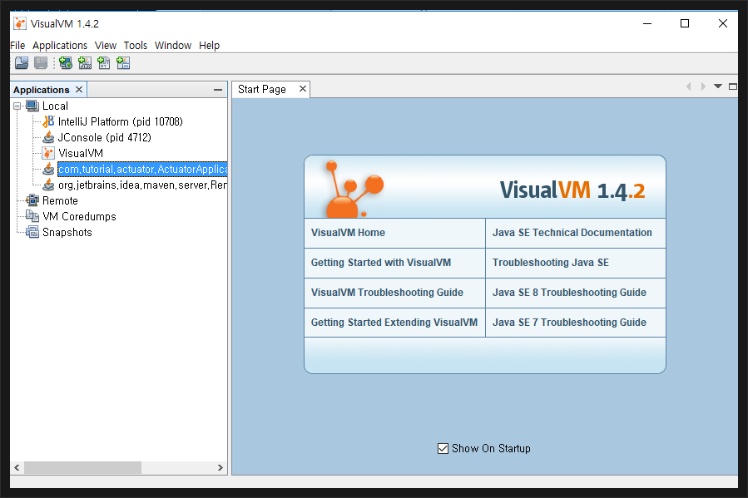Open Troubleshooting Java SE link
The width and height of the screenshot is (748, 498).
(x=551, y=262)
